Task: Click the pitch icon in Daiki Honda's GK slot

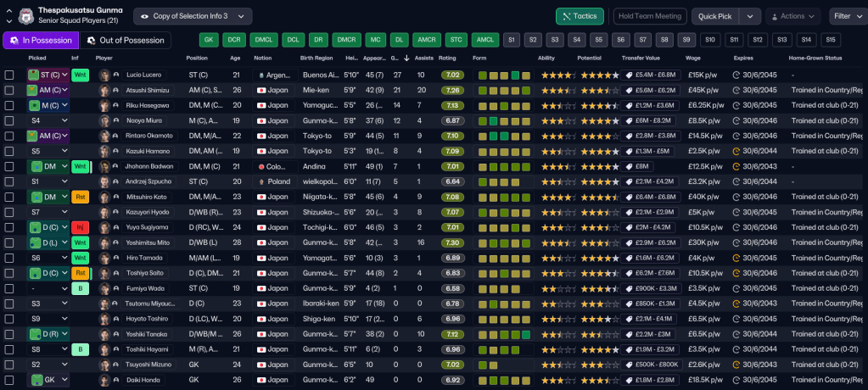Action: coord(36,380)
